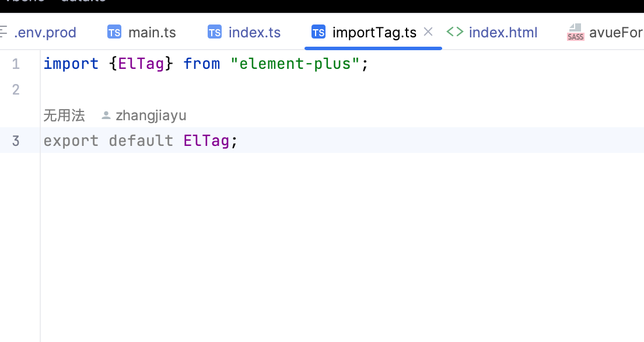Click the 无用法 usages hint
Viewport: 644px width, 342px height.
tap(64, 116)
